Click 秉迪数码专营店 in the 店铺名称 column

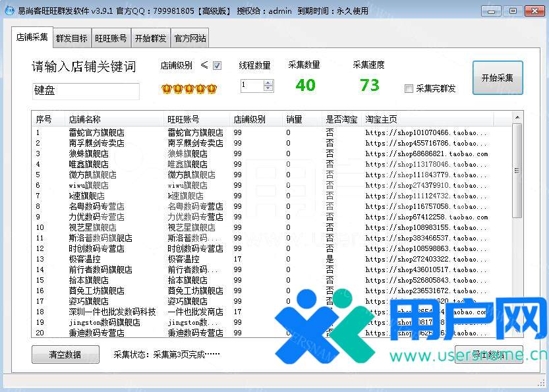click(96, 333)
